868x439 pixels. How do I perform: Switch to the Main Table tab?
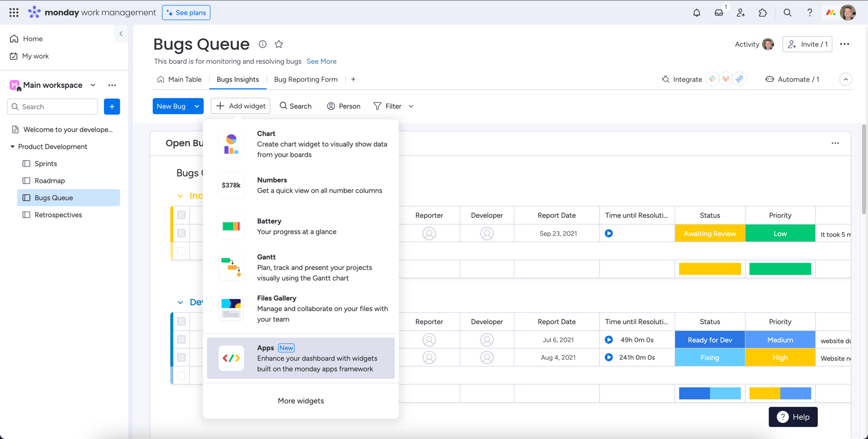tap(179, 79)
